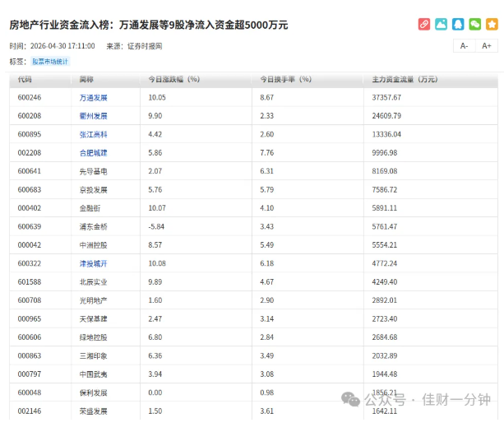Click the 10.08 change value
The height and width of the screenshot is (432, 504).
[157, 263]
